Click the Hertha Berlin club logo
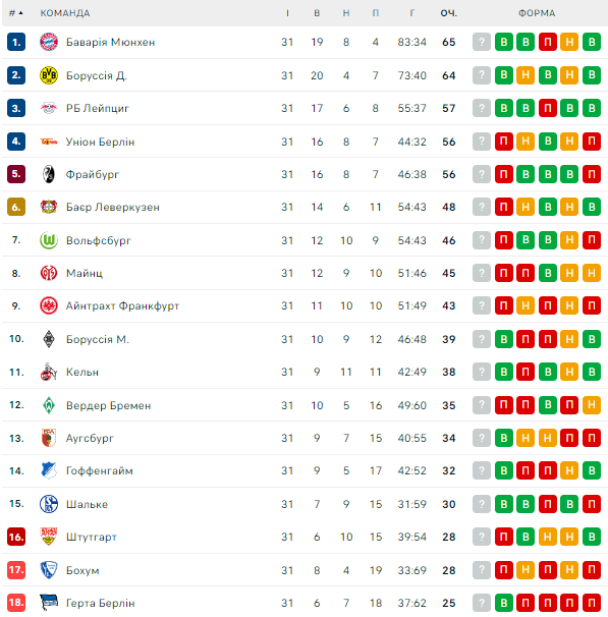 click(x=48, y=603)
